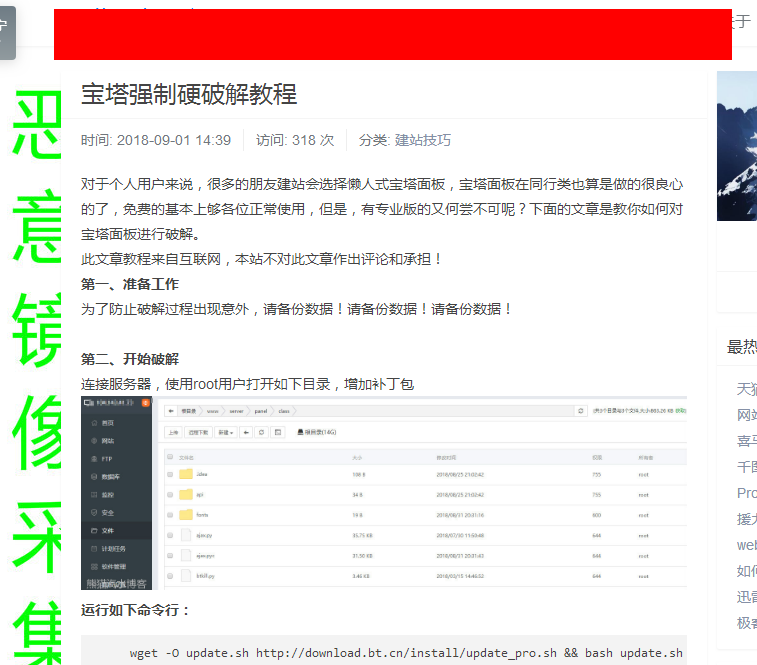The image size is (757, 665).
Task: Click 根目录 breadcrumb segment
Action: [189, 411]
